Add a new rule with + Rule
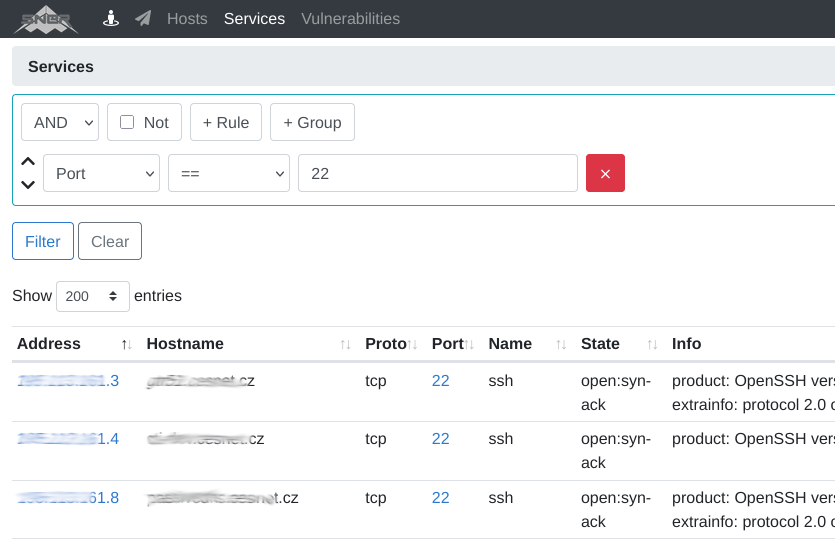Screen dimensions: 835x541 [226, 122]
